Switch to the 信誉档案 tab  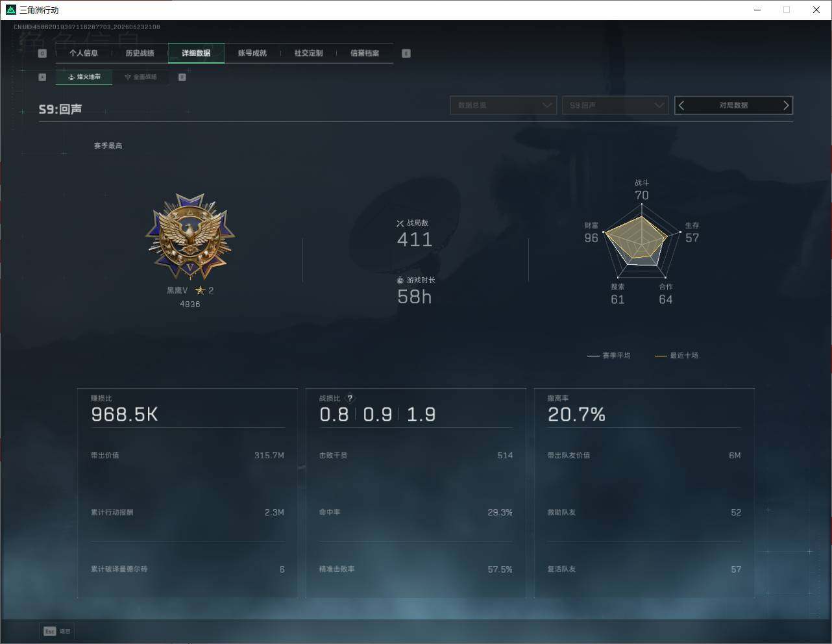coord(365,53)
